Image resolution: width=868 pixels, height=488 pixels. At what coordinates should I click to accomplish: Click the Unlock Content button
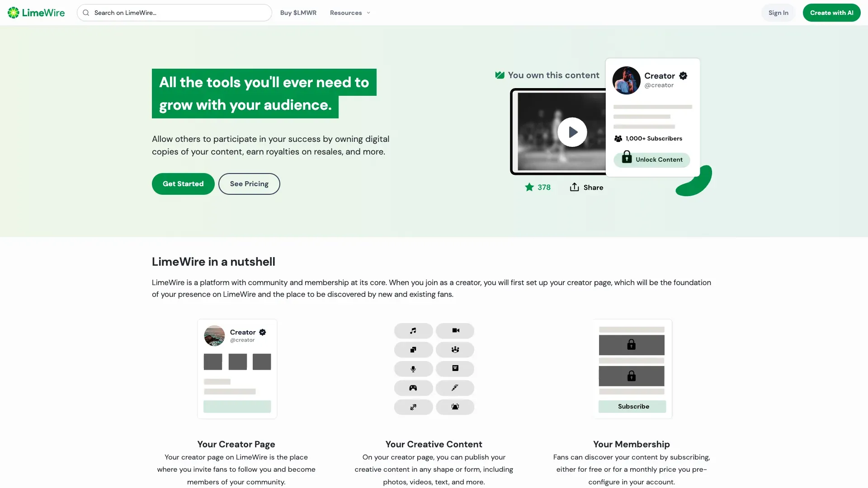652,160
